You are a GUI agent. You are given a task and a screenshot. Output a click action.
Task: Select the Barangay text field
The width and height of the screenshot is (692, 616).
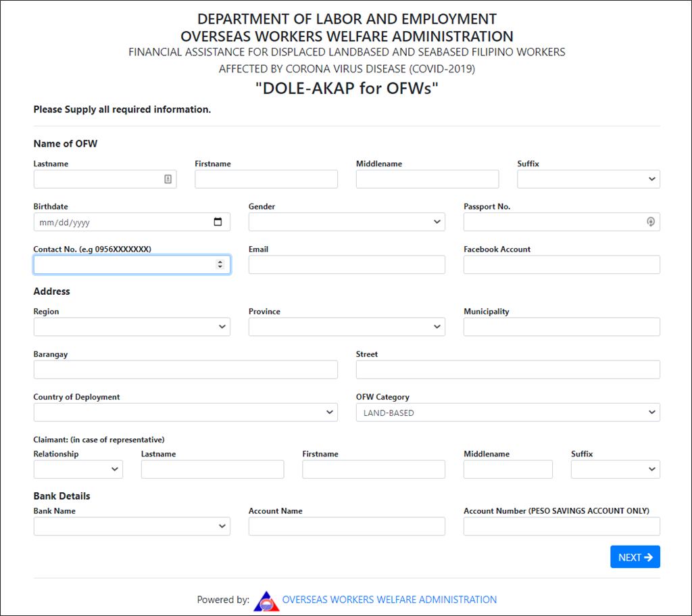185,369
